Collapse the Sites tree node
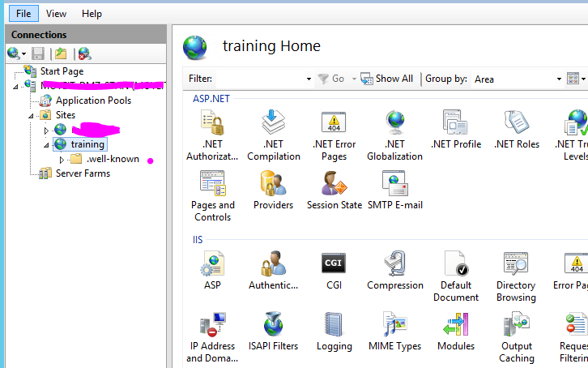 [31, 116]
